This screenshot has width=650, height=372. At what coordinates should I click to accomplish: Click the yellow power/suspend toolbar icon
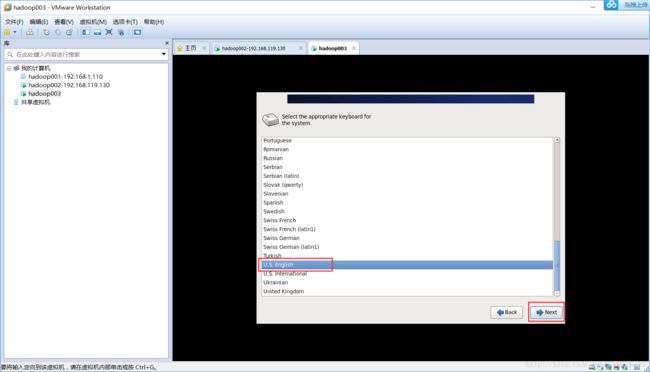(x=7, y=32)
